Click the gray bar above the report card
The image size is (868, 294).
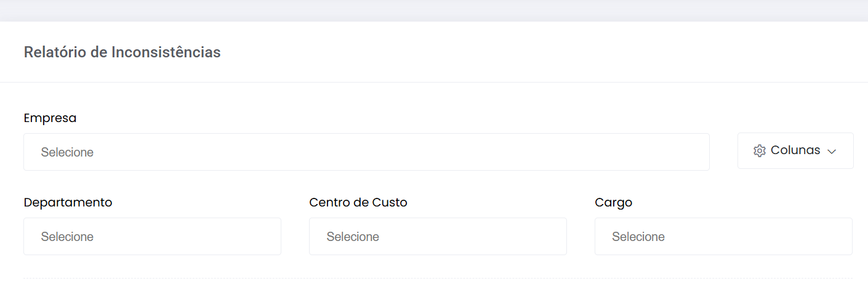pyautogui.click(x=434, y=10)
